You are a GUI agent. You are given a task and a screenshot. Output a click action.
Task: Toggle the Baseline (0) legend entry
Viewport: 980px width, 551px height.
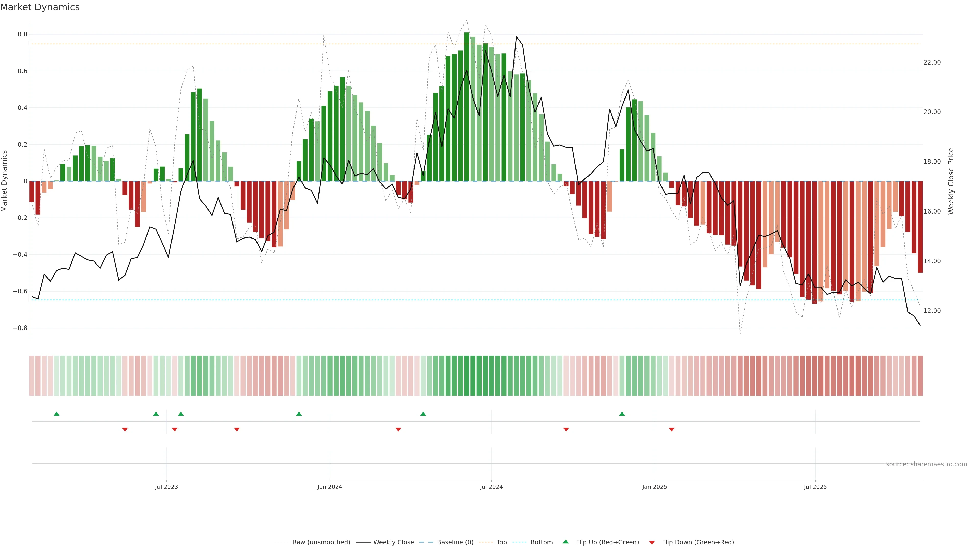click(455, 542)
